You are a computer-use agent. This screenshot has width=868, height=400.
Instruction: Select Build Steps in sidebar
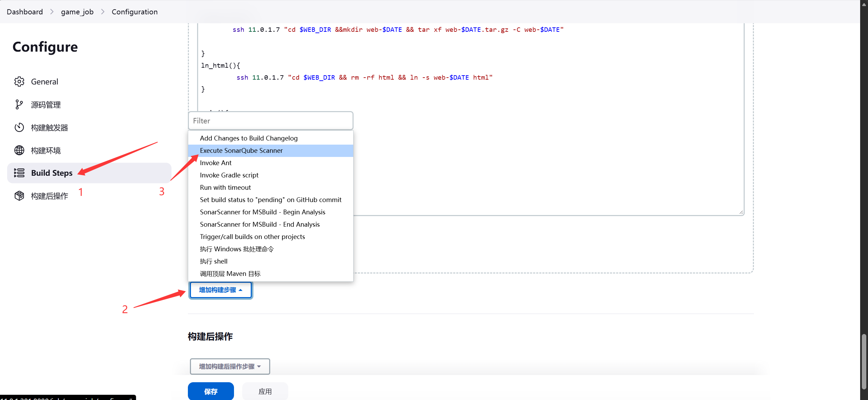pos(89,173)
